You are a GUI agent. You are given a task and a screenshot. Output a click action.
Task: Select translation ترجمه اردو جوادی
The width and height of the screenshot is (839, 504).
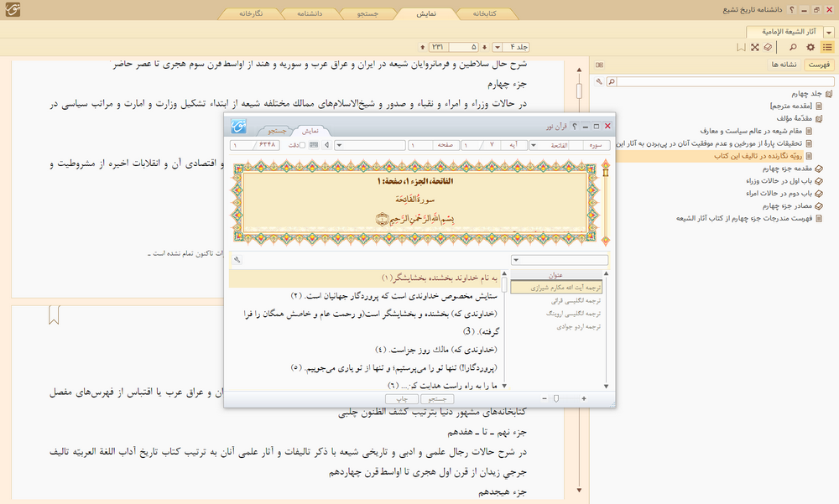point(578,326)
